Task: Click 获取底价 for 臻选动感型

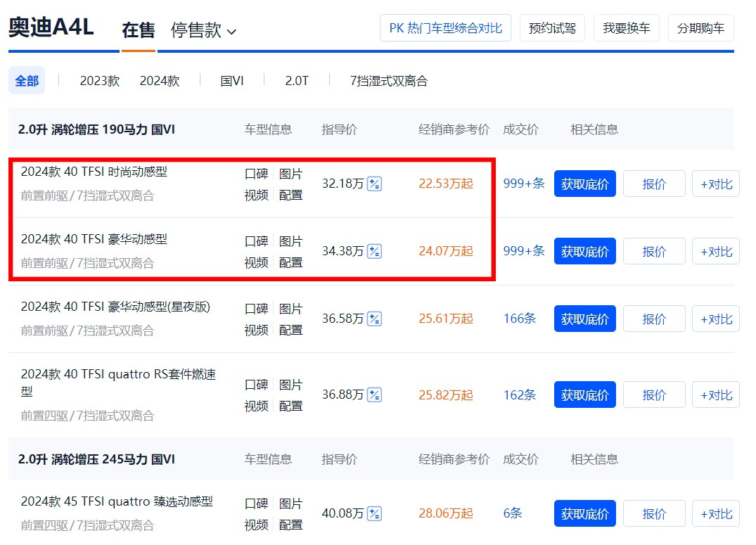Action: tap(585, 513)
